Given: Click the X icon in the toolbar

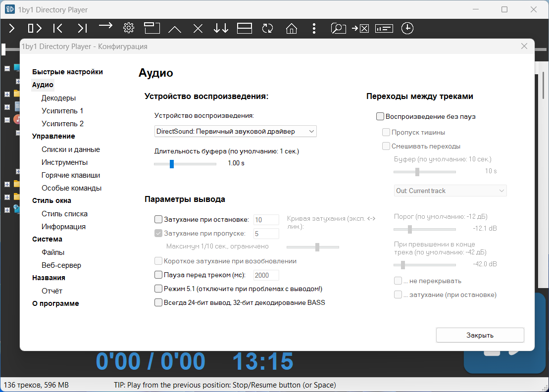Looking at the screenshot, I should [198, 28].
